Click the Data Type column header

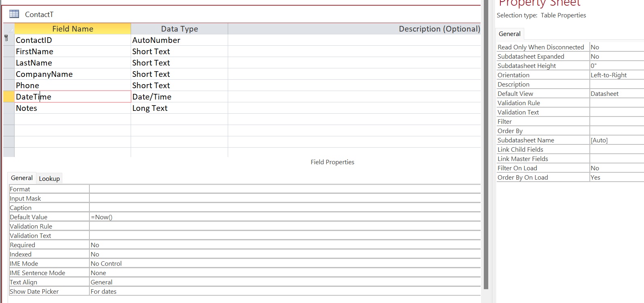click(x=179, y=29)
